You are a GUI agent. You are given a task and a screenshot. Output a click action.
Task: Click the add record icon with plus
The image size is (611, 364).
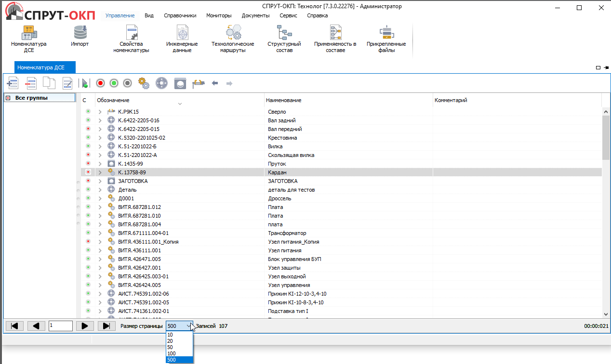tap(12, 83)
